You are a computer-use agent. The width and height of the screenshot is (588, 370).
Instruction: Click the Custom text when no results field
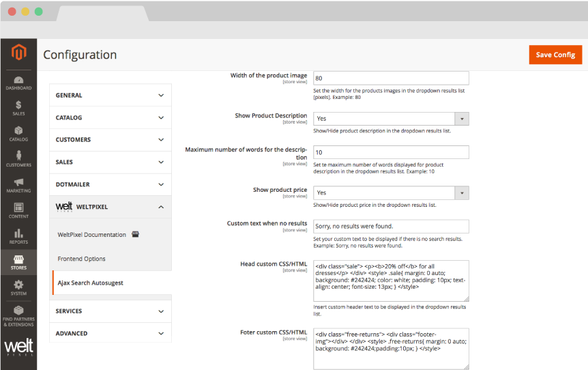pyautogui.click(x=391, y=226)
